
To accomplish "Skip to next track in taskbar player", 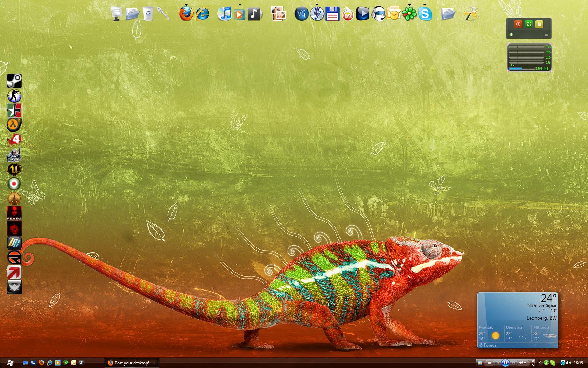I will [514, 363].
